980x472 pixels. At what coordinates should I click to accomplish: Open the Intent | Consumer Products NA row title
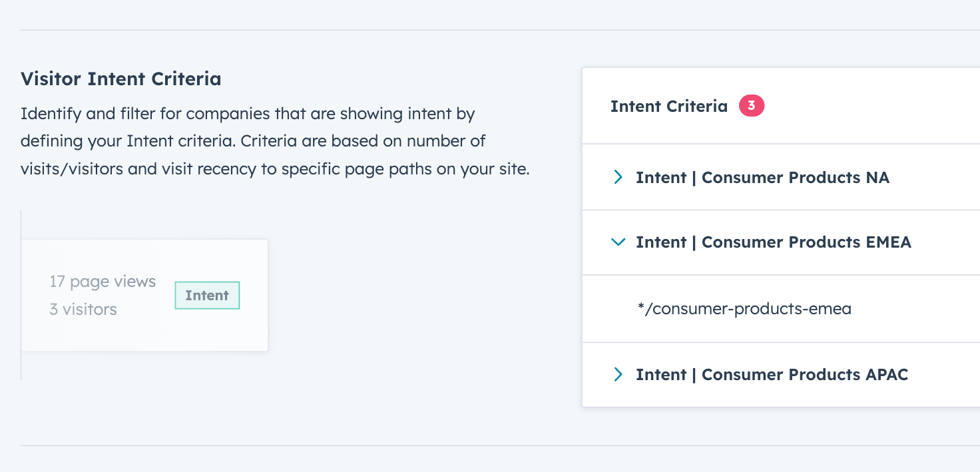coord(762,177)
